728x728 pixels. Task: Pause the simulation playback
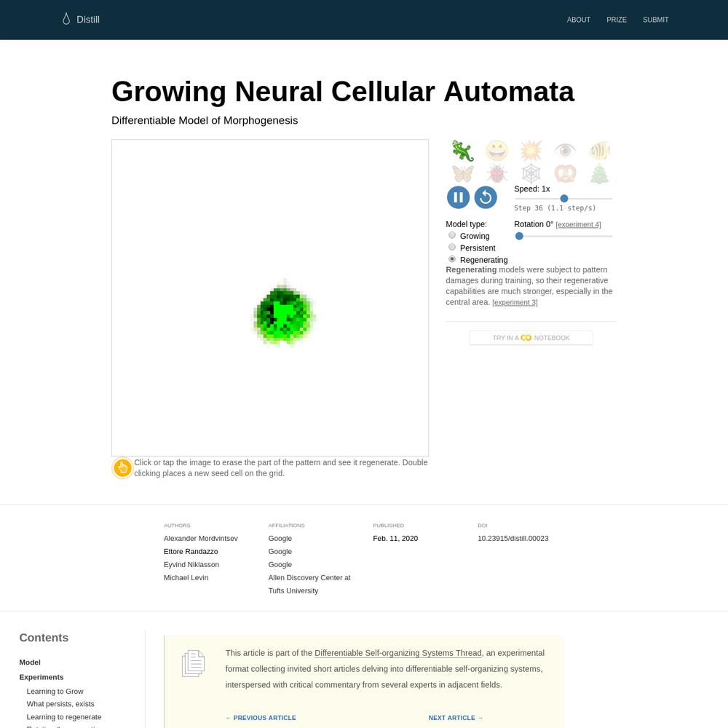coord(458,197)
